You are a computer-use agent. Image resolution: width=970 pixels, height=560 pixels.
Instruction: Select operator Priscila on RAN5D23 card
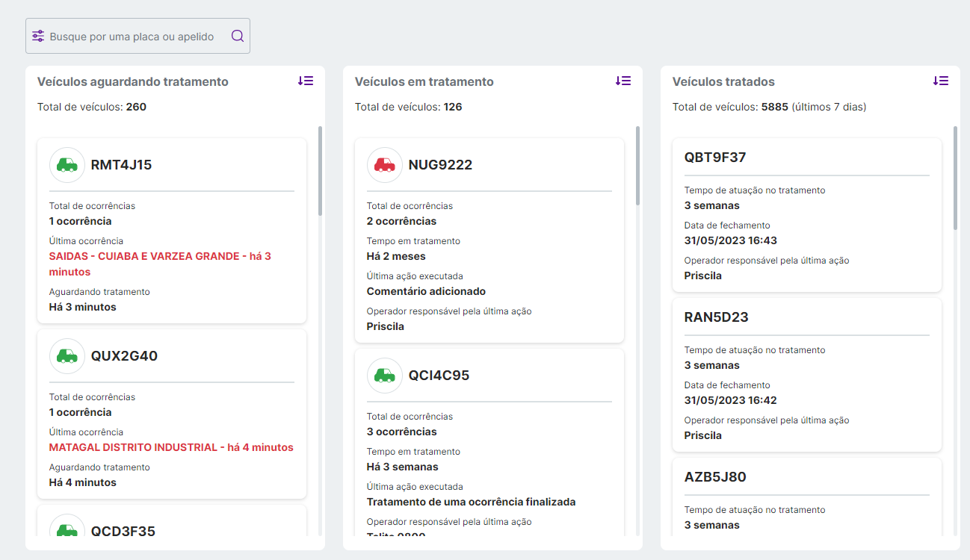pyautogui.click(x=702, y=435)
